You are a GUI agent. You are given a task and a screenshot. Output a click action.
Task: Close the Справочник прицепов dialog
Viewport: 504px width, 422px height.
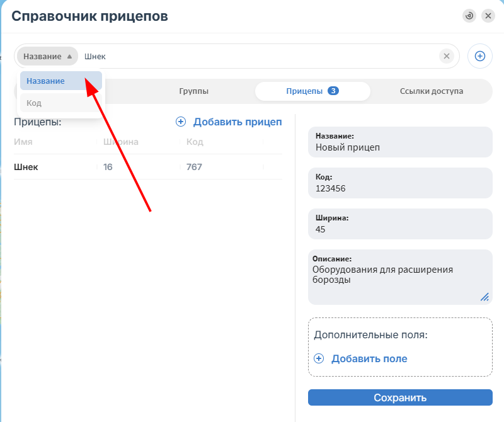[488, 16]
